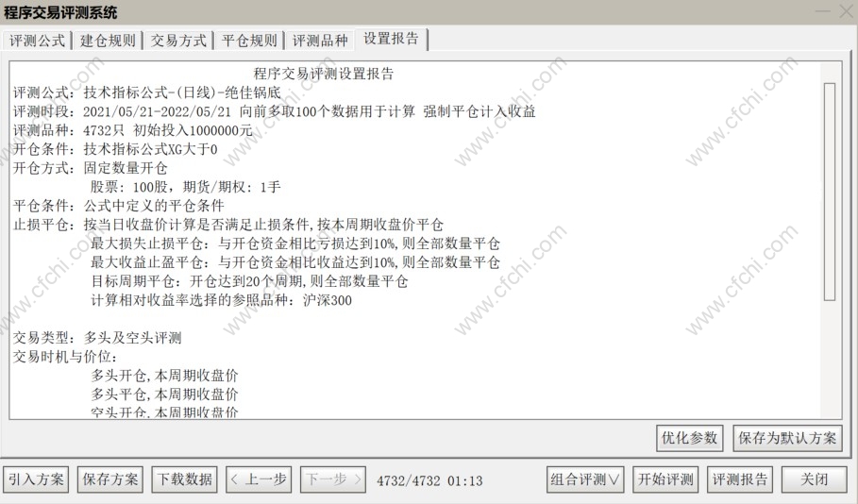The image size is (858, 504).
Task: Expand the 组合评测 dropdown
Action: pyautogui.click(x=585, y=479)
